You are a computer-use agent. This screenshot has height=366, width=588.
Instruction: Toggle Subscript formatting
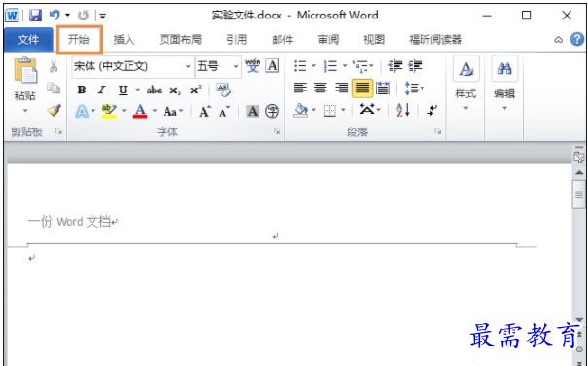(175, 91)
